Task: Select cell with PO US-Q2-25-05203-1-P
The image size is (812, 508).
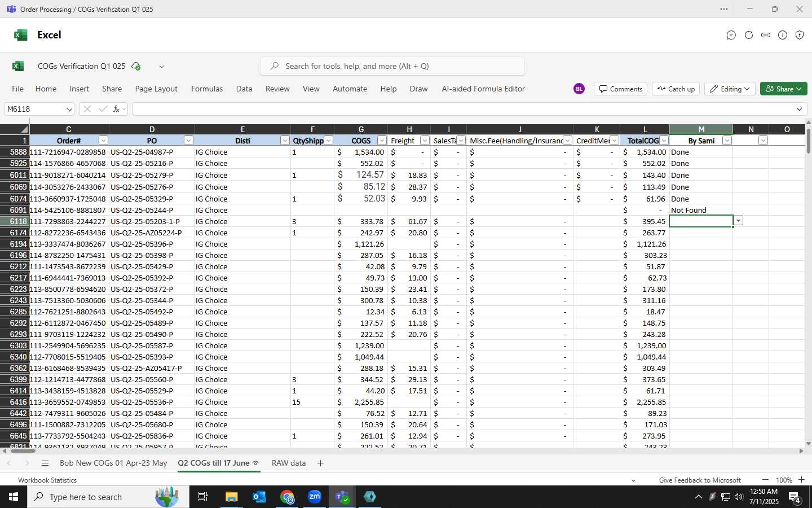Action: tap(151, 221)
